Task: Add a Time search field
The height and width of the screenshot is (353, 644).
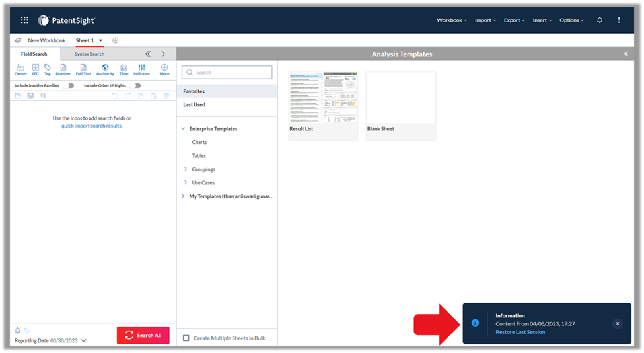Action: (x=124, y=69)
